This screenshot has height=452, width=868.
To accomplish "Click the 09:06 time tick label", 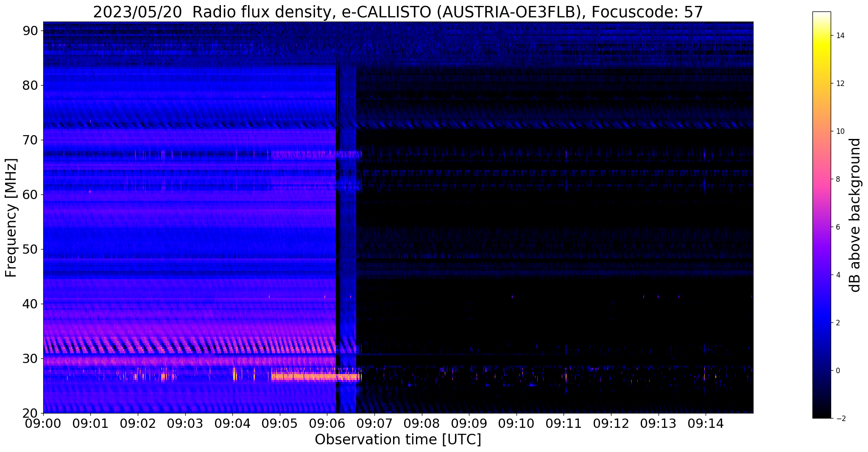I will coord(327,423).
